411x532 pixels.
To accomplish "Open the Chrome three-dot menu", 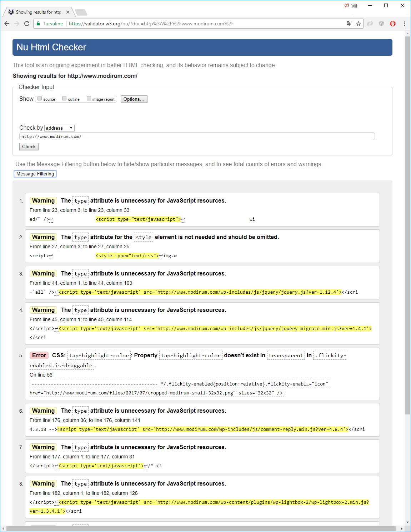I will 404,24.
